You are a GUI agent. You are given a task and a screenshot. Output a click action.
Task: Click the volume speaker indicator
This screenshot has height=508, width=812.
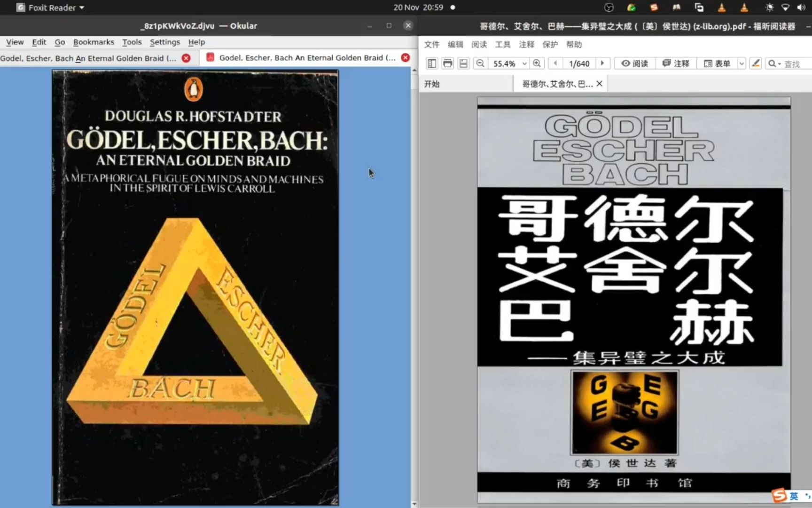pyautogui.click(x=801, y=8)
